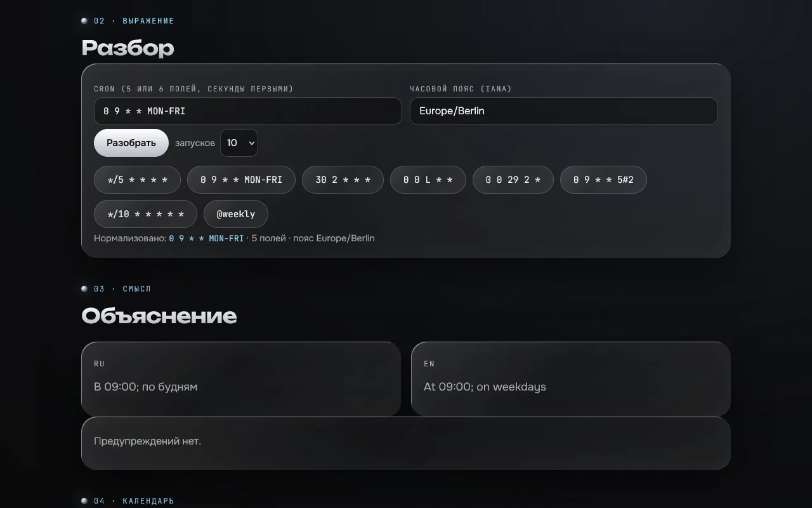
Task: Choose the */5 * * * * preset chip
Action: coord(137,180)
